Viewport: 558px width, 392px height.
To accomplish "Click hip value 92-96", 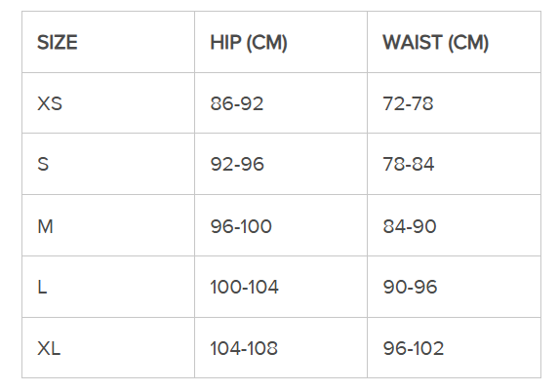I will 237,165.
